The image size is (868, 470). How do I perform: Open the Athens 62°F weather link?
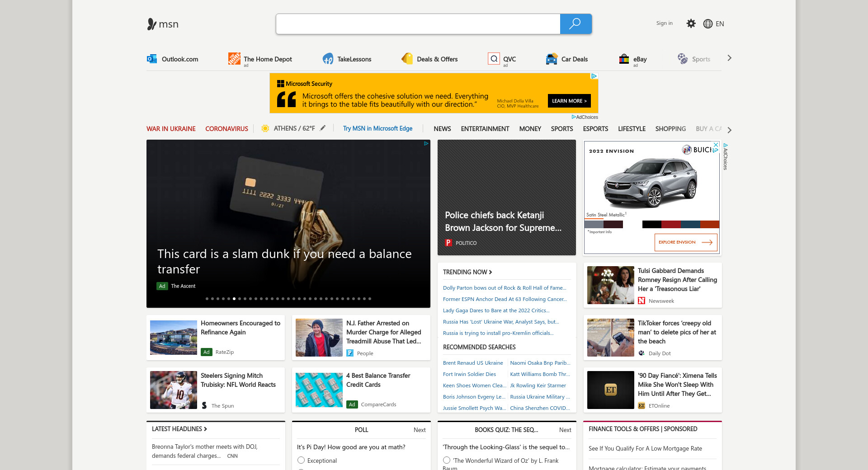click(294, 128)
